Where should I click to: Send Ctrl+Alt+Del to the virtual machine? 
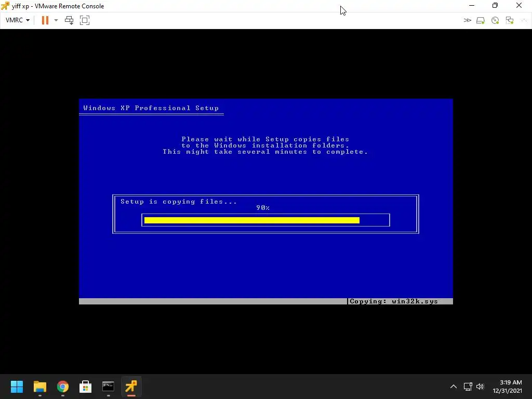pyautogui.click(x=69, y=20)
